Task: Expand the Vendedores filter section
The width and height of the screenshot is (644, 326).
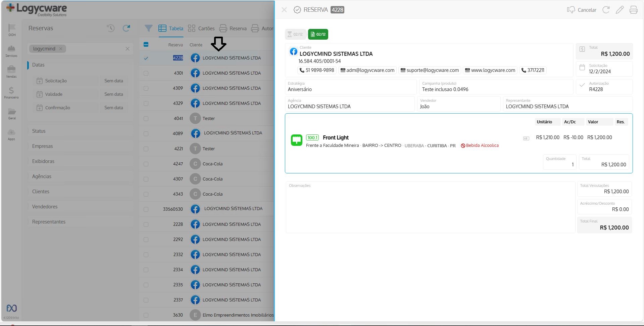Action: coord(81,207)
